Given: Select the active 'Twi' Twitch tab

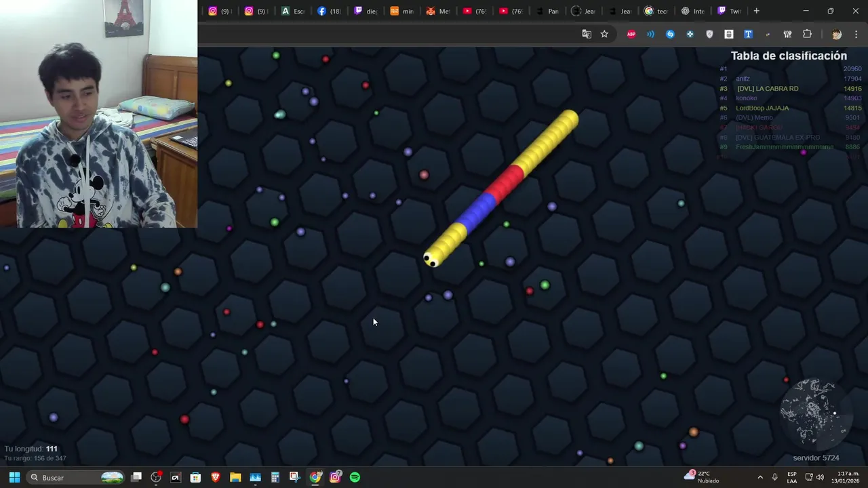Looking at the screenshot, I should (730, 11).
